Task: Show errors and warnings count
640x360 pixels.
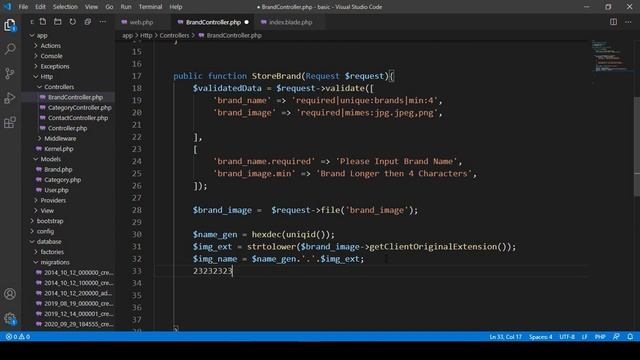Action: coord(18,337)
